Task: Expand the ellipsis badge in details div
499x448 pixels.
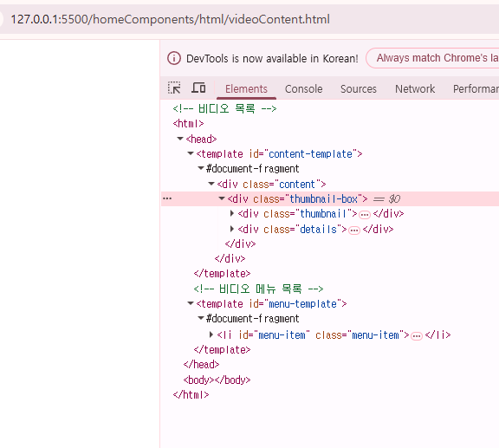Action: [x=353, y=230]
